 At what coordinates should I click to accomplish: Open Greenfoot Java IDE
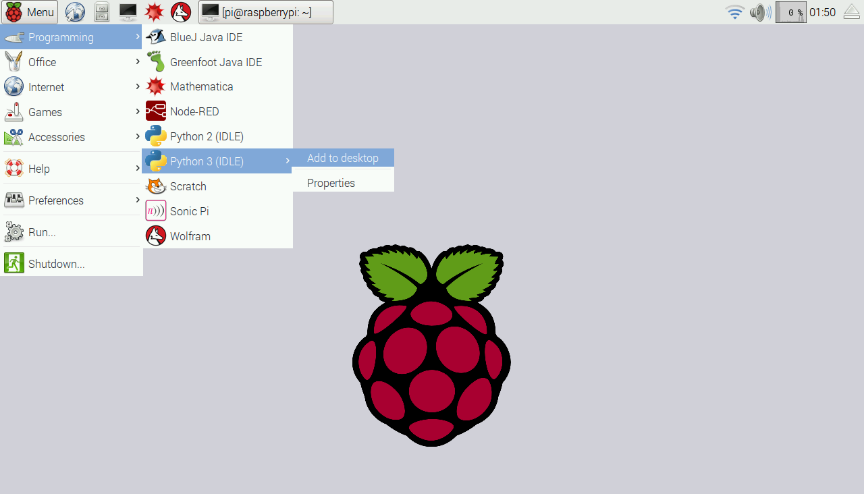216,62
